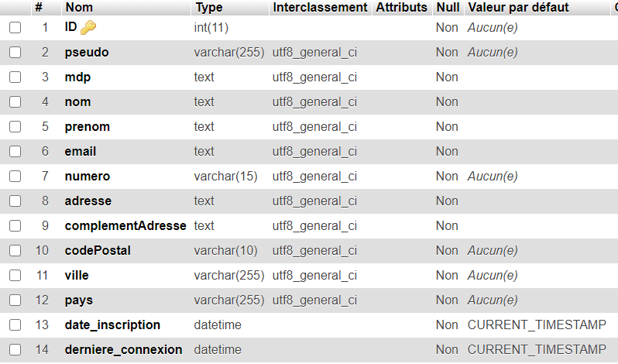
Task: Select the ville row checkbox
Action: [x=15, y=276]
